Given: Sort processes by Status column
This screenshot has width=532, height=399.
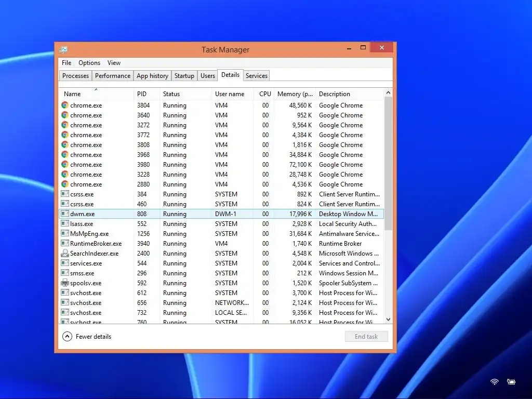Looking at the screenshot, I should [185, 94].
